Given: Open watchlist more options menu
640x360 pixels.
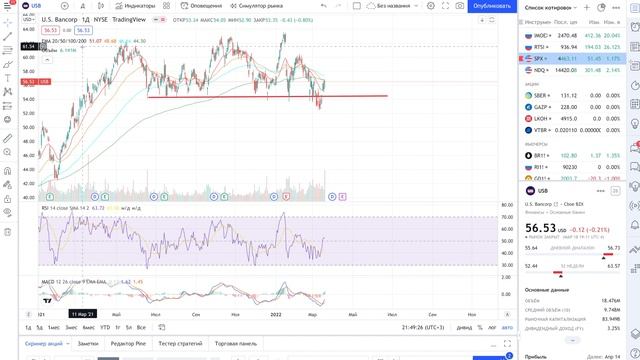Looking at the screenshot, I should tap(616, 7).
